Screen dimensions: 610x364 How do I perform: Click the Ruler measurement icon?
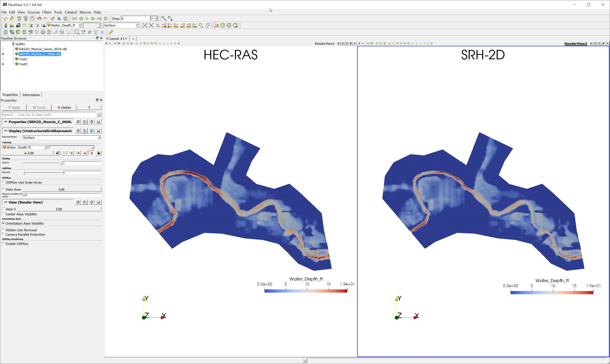[x=111, y=32]
